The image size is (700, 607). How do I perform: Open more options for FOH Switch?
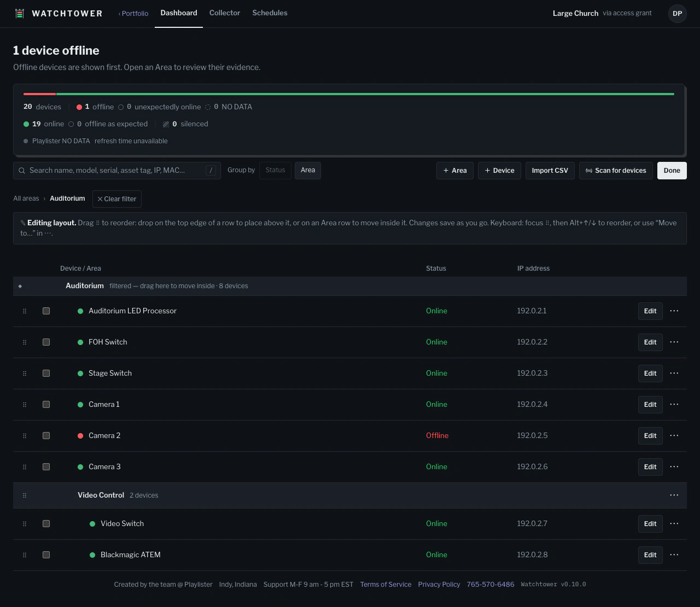pyautogui.click(x=674, y=342)
